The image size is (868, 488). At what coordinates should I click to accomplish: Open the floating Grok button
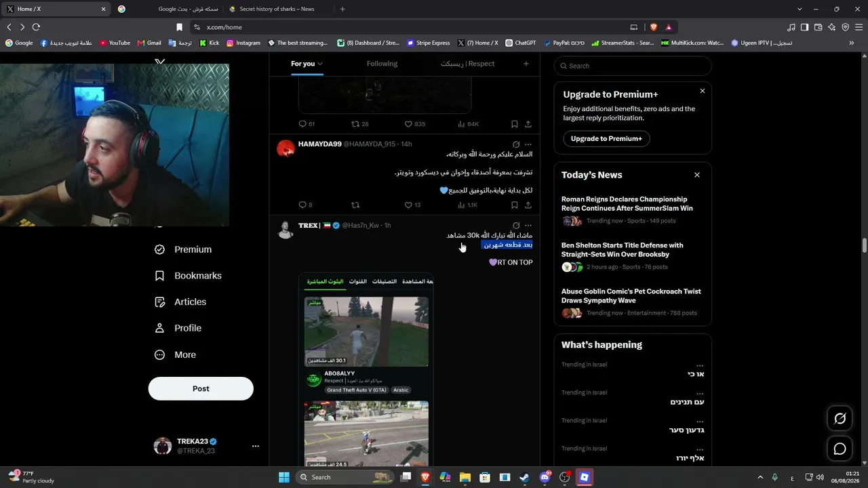pyautogui.click(x=840, y=419)
